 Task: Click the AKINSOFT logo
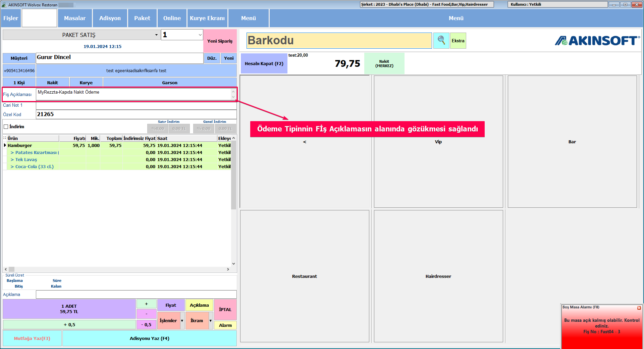point(597,41)
